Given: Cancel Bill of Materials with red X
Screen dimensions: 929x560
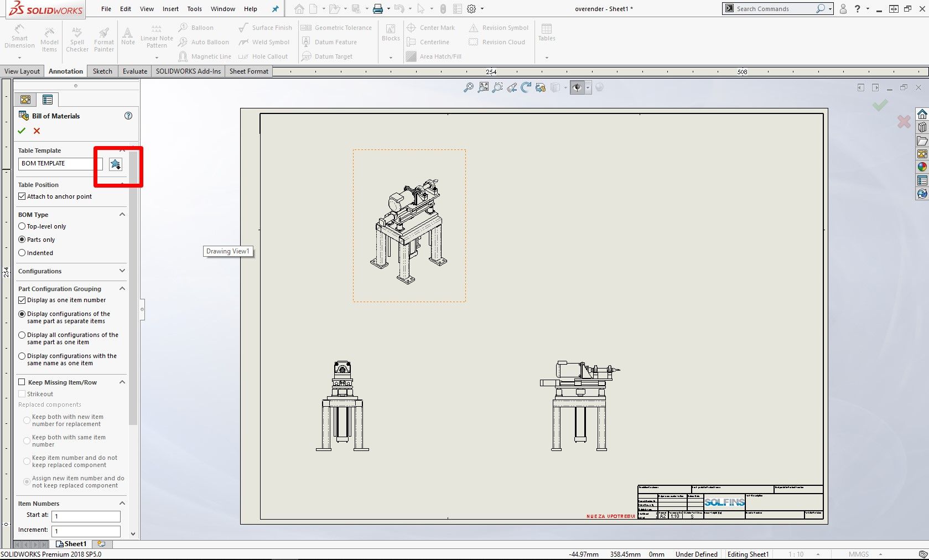Looking at the screenshot, I should (37, 131).
